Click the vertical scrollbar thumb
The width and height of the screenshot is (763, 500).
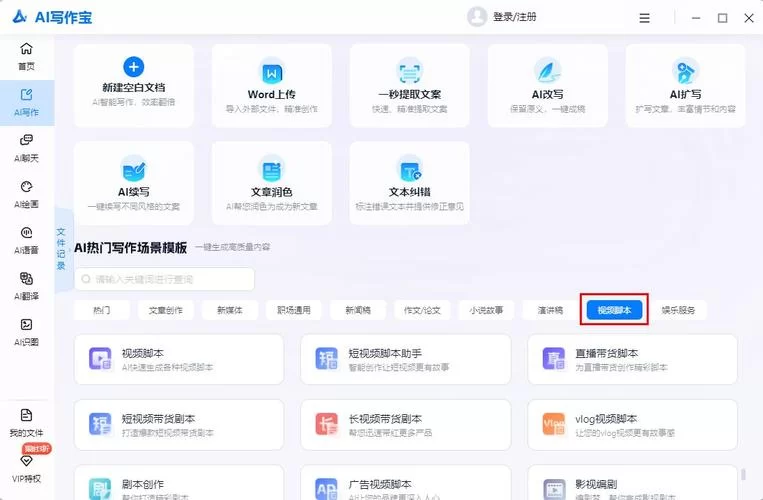tap(743, 474)
